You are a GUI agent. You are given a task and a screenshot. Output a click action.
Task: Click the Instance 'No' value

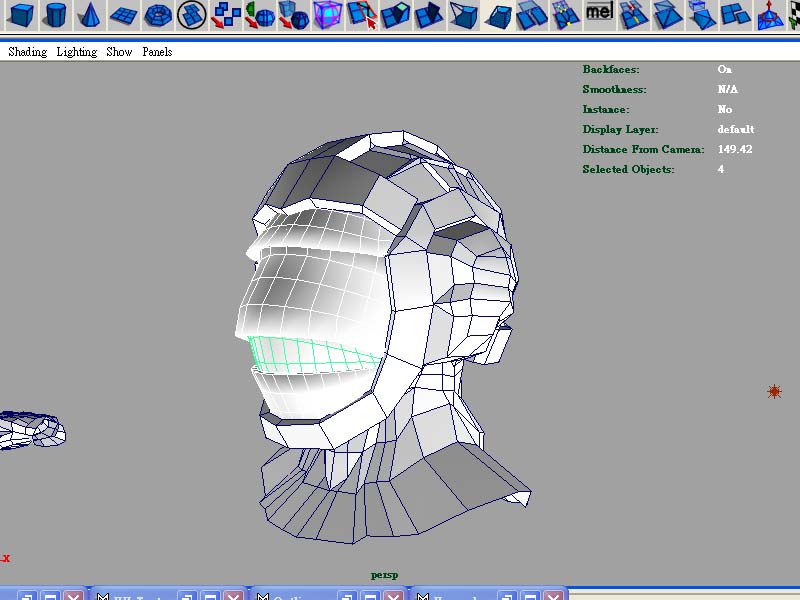724,109
